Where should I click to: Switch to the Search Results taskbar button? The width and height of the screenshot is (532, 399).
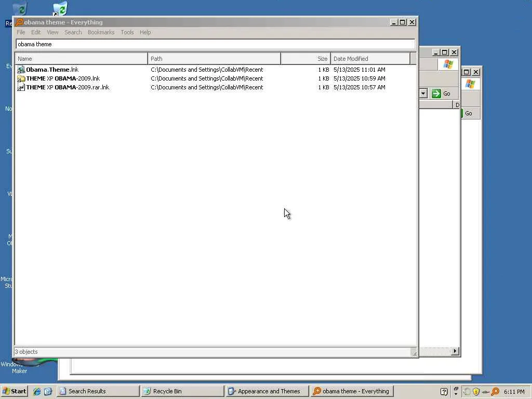click(98, 391)
